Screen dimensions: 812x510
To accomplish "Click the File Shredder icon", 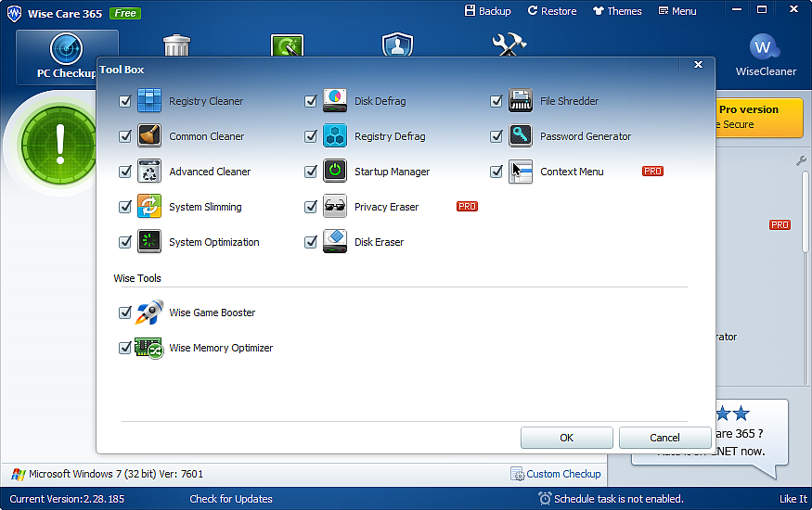I will point(521,101).
